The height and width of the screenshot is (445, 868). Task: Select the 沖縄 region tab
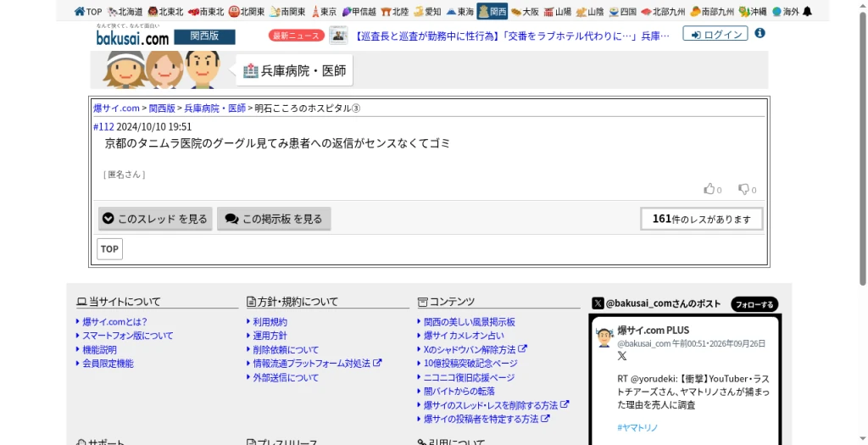753,11
